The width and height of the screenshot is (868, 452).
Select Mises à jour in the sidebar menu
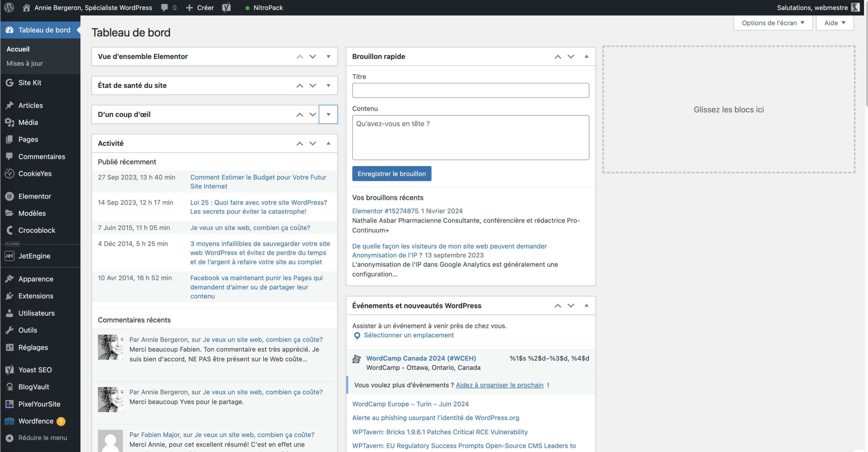(x=24, y=63)
